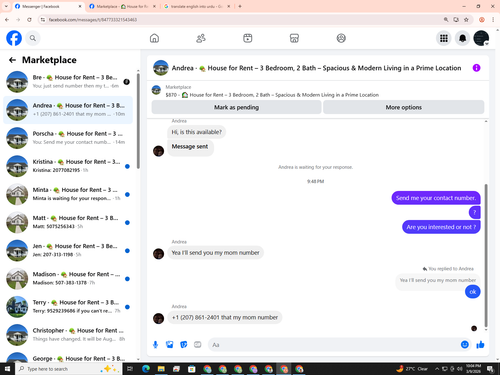Open the Groups icon in top navigation
Image resolution: width=500 pixels, height=375 pixels.
pos(341,38)
